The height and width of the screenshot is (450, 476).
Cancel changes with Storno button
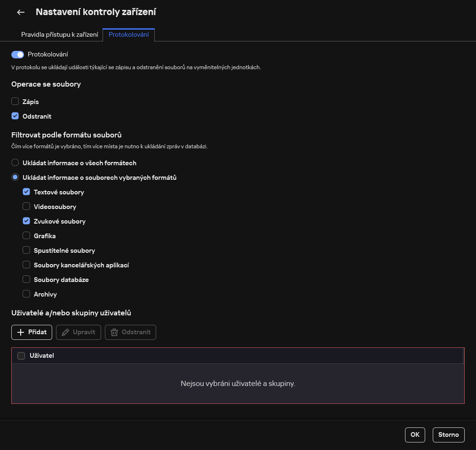[x=448, y=434]
